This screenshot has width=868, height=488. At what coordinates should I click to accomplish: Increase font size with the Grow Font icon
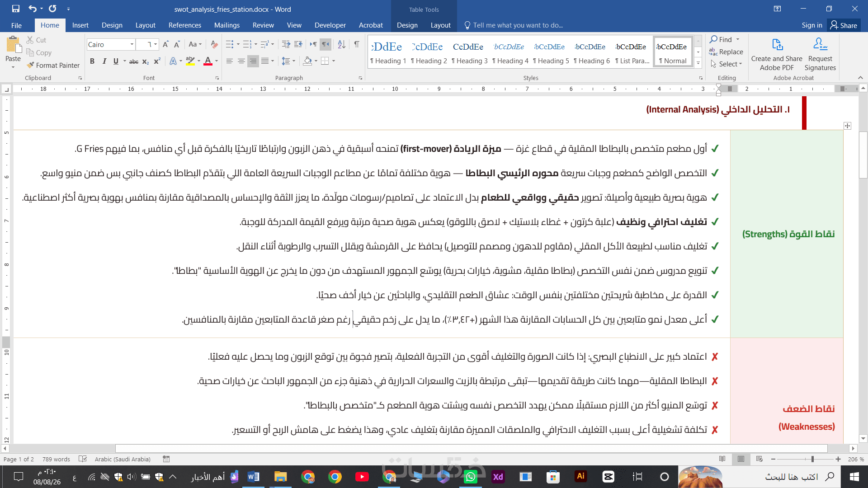(165, 44)
